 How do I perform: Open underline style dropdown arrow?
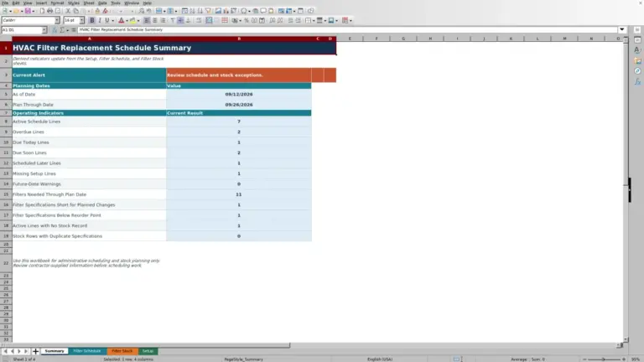[113, 20]
